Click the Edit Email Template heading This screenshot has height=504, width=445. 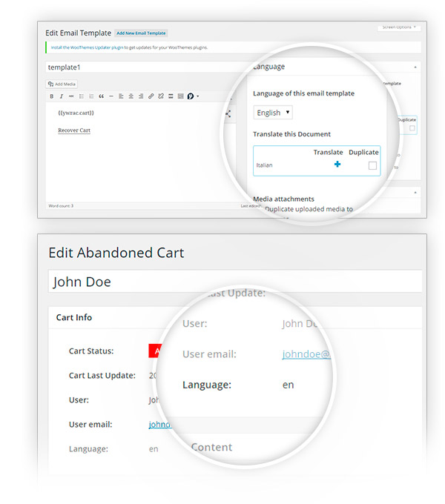coord(78,33)
